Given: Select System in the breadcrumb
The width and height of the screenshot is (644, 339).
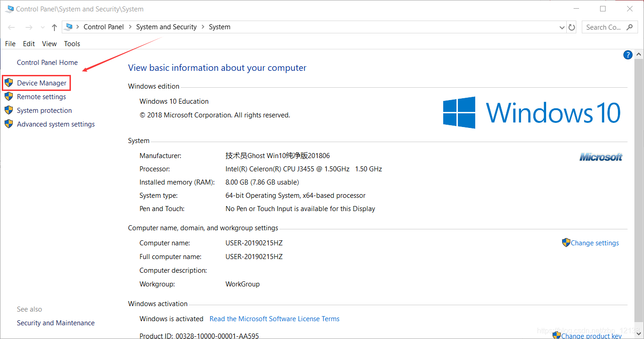Looking at the screenshot, I should coord(220,27).
